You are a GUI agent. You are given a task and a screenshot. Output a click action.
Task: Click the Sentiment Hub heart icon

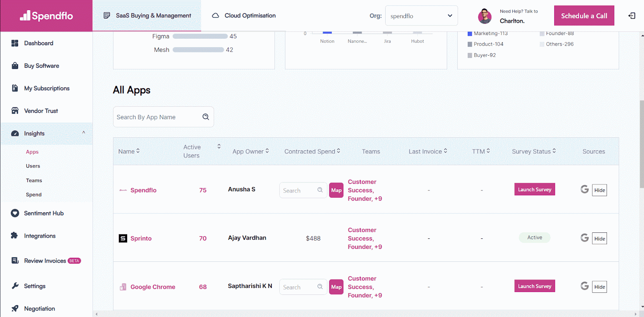pyautogui.click(x=15, y=213)
